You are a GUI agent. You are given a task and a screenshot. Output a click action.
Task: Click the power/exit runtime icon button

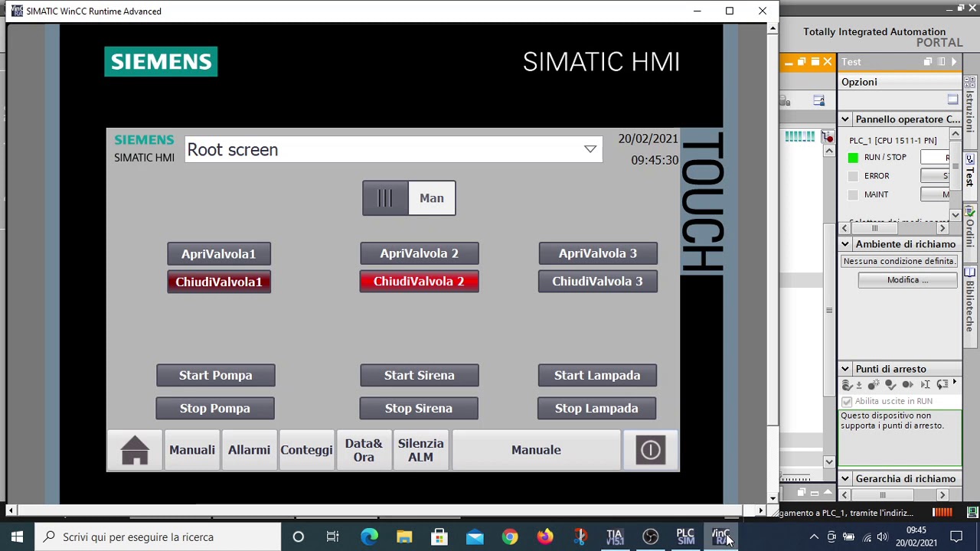point(650,450)
